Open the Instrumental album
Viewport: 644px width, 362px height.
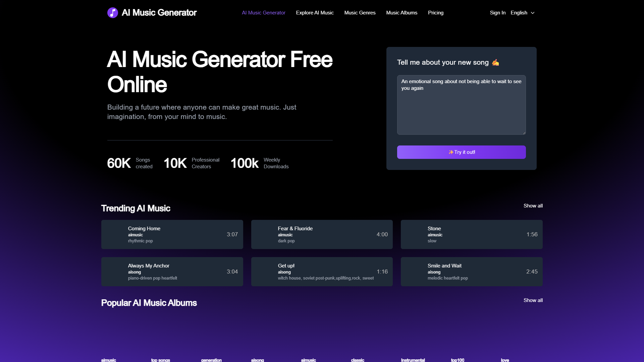coord(413,360)
